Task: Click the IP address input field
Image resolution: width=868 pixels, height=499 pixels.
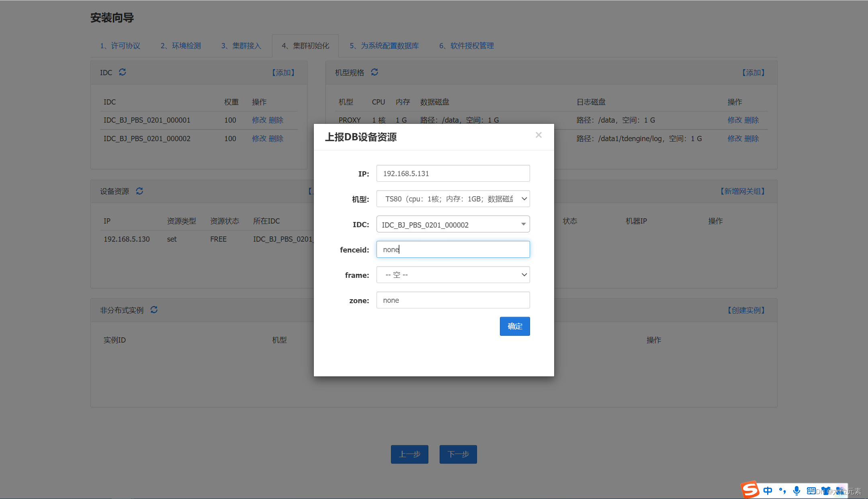Action: tap(453, 174)
